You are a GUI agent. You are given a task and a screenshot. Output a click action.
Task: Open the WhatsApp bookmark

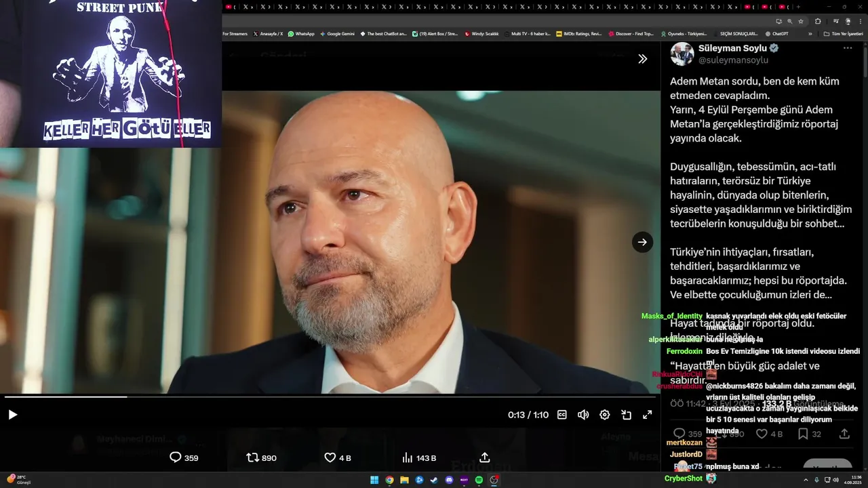pyautogui.click(x=301, y=33)
